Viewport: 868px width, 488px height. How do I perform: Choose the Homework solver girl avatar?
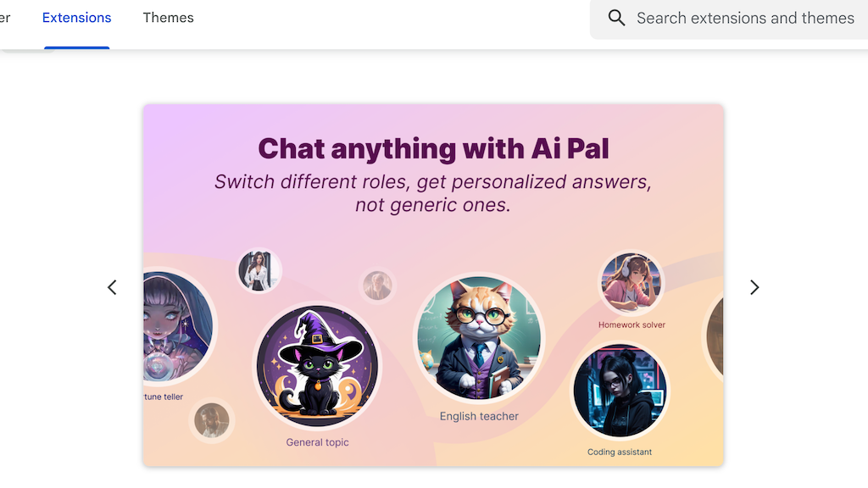pos(632,284)
